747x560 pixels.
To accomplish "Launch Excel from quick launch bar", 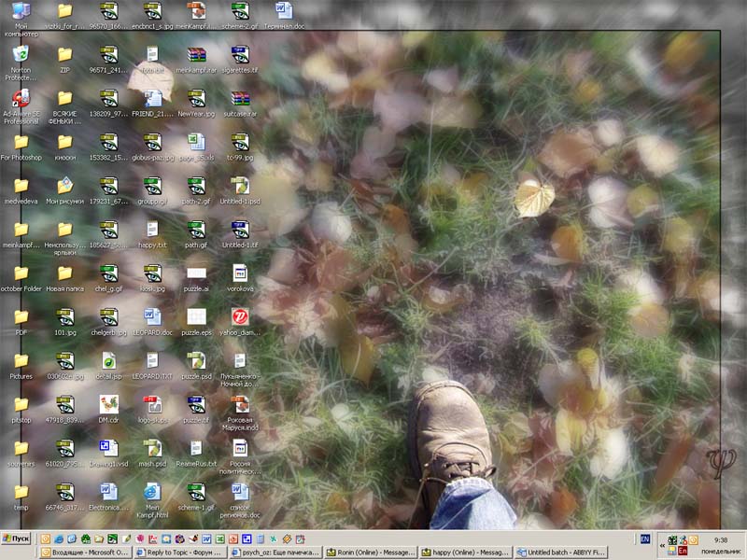I will pyautogui.click(x=219, y=539).
